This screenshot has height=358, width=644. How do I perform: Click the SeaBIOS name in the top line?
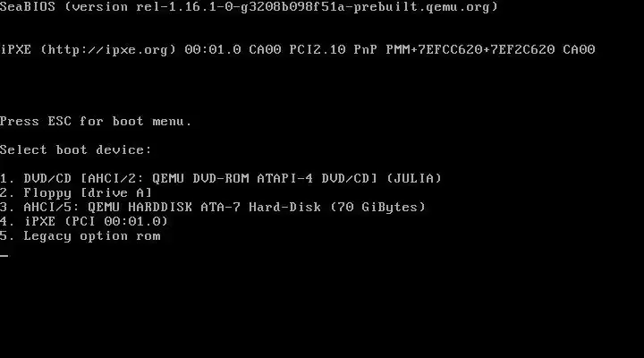pyautogui.click(x=28, y=7)
